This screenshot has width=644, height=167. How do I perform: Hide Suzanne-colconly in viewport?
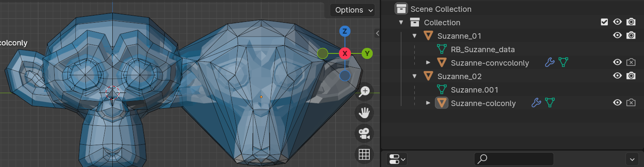coord(617,103)
